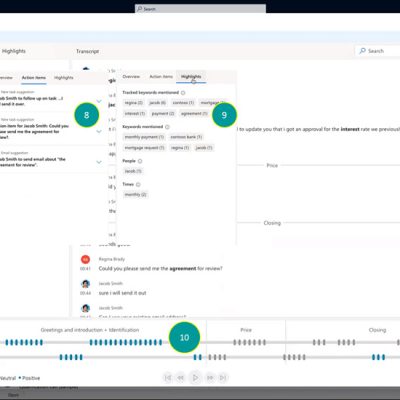Viewport: 400px width, 400px height.
Task: Click the fast-forward button
Action: 210,378
